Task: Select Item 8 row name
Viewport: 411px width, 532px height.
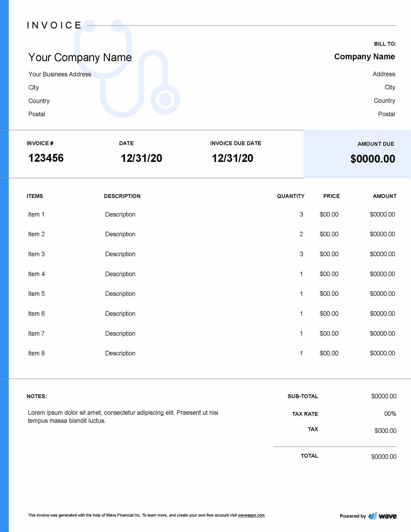Action: (x=36, y=353)
